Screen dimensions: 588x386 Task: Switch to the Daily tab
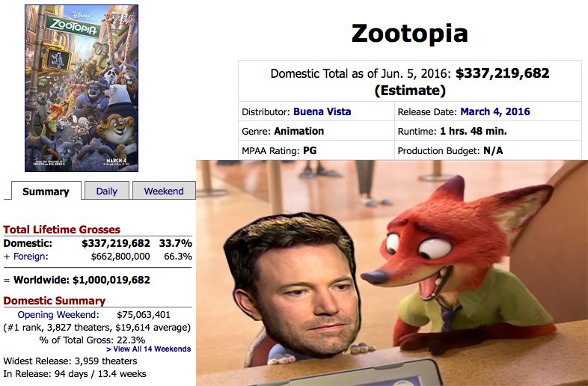(107, 191)
